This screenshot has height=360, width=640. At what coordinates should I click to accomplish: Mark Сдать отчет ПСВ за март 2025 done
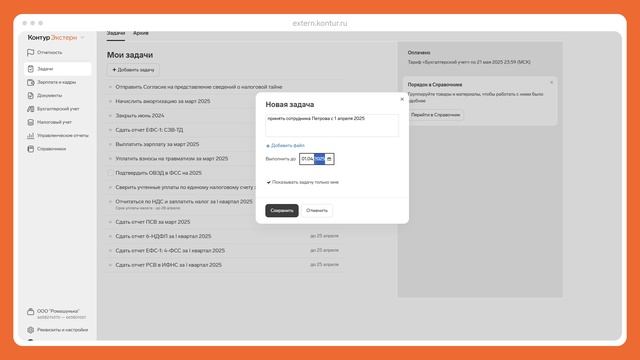110,222
